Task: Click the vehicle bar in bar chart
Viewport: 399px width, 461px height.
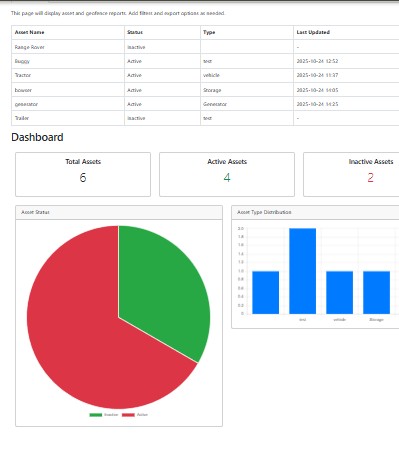Action: [x=339, y=292]
